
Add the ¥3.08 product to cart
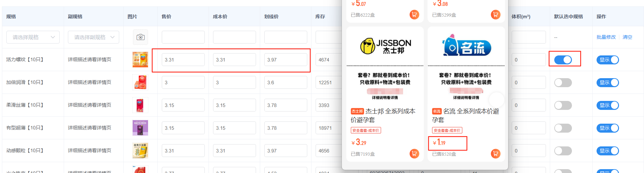[x=496, y=14]
